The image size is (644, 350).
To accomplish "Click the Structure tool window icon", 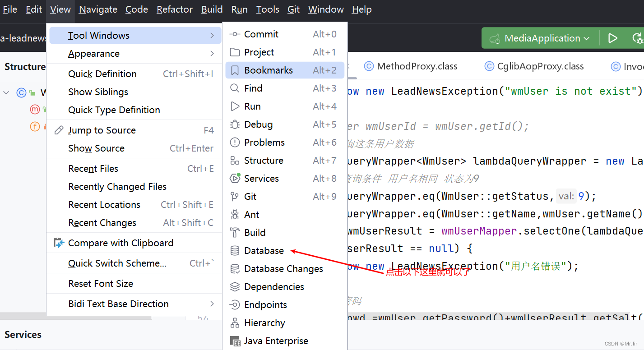I will (x=235, y=161).
